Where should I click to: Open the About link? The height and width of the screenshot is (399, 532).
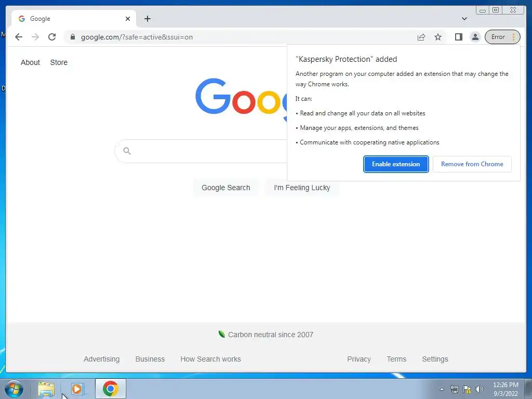pyautogui.click(x=30, y=62)
